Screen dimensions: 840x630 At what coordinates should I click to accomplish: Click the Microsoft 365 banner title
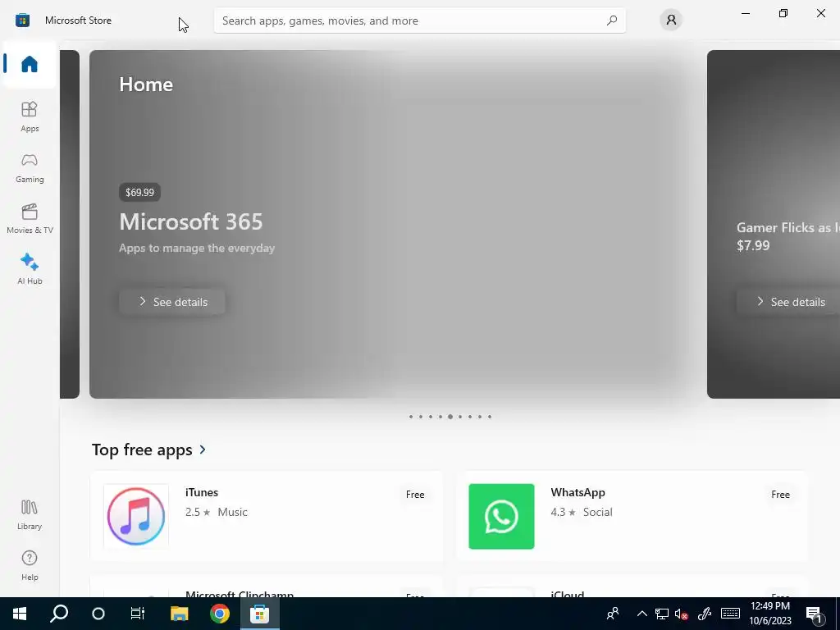point(190,221)
